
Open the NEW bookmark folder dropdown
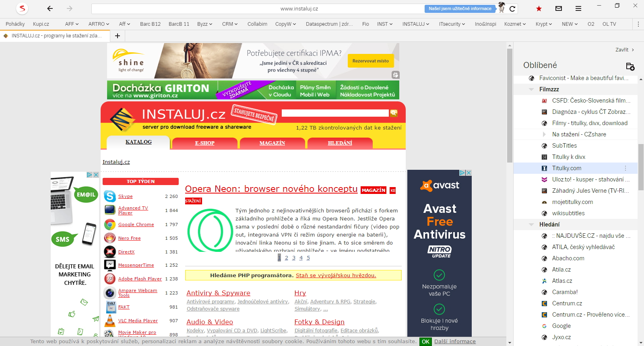pyautogui.click(x=570, y=24)
